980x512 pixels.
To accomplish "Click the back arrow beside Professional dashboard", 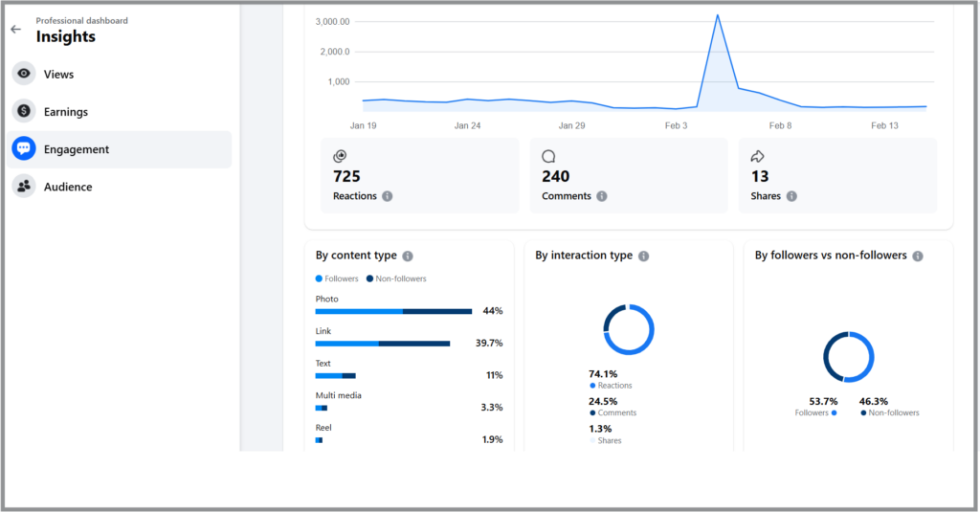I will [x=15, y=30].
